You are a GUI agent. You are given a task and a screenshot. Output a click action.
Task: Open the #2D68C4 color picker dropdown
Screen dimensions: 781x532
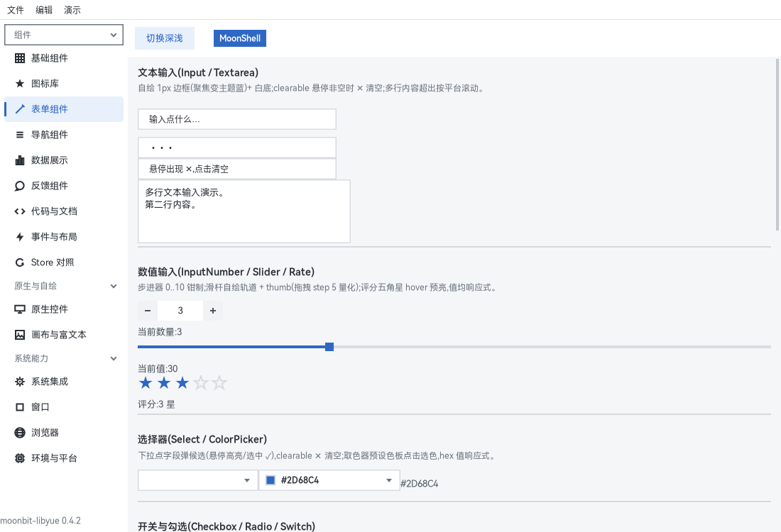click(329, 480)
